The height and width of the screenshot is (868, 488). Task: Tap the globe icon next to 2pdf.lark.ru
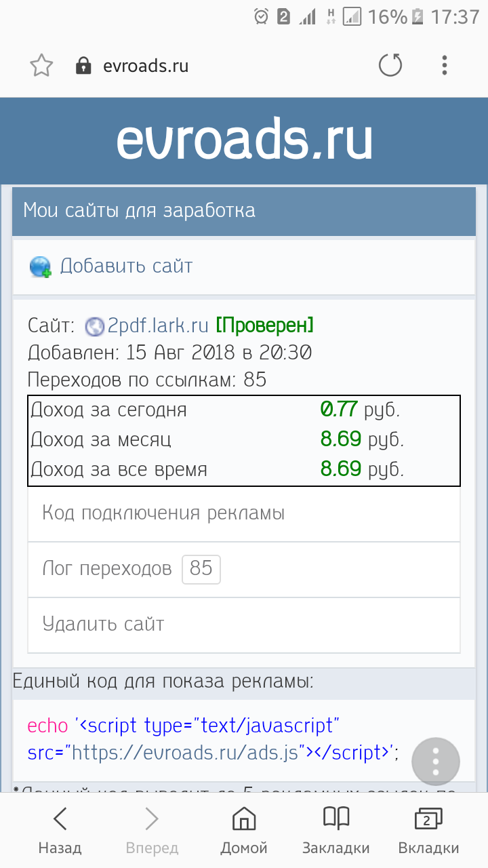(x=95, y=326)
